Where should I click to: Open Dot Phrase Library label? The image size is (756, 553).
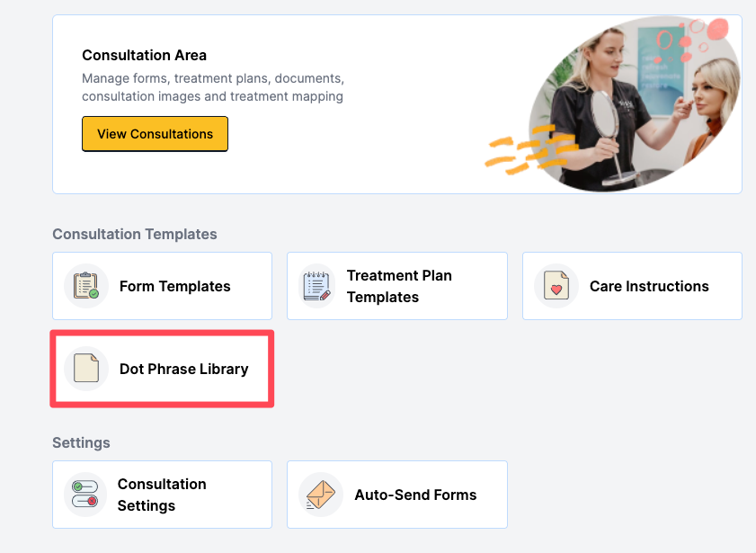(x=183, y=369)
